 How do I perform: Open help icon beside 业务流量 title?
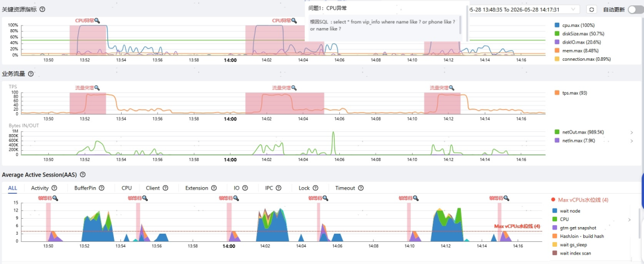click(31, 74)
